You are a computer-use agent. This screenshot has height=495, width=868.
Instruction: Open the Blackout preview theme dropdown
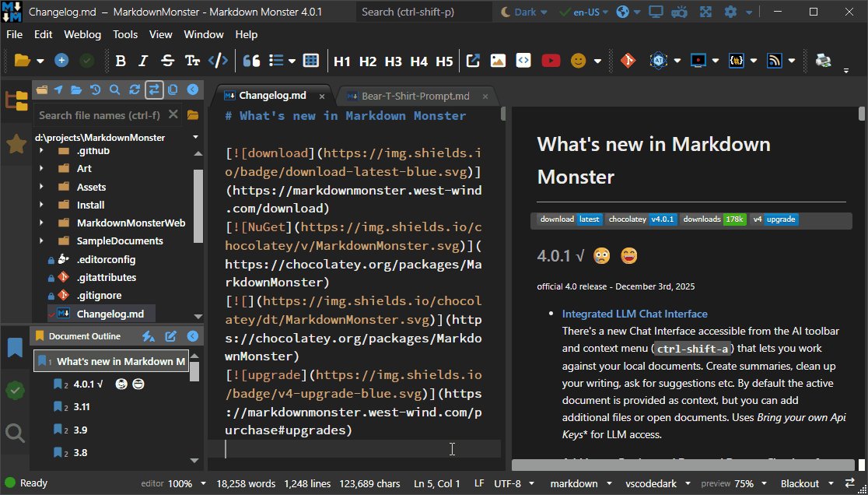[x=831, y=483]
